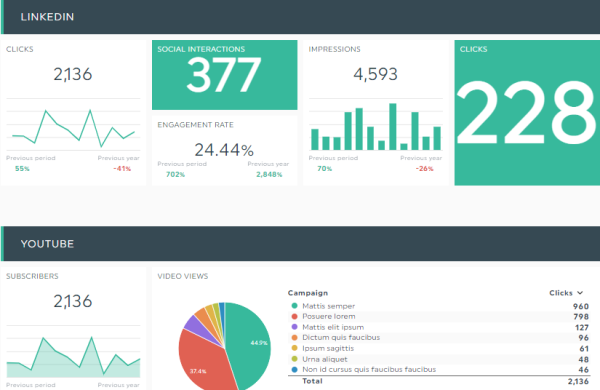Screen dimensions: 600x390
Task: Click the teal Mattis semper legend dot
Action: click(294, 305)
